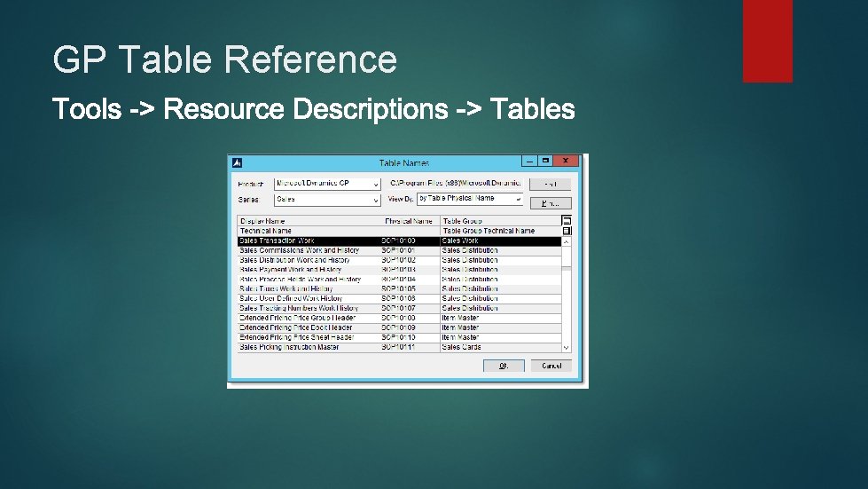The image size is (868, 489).
Task: Click physical name SOP10110
Action: point(398,337)
